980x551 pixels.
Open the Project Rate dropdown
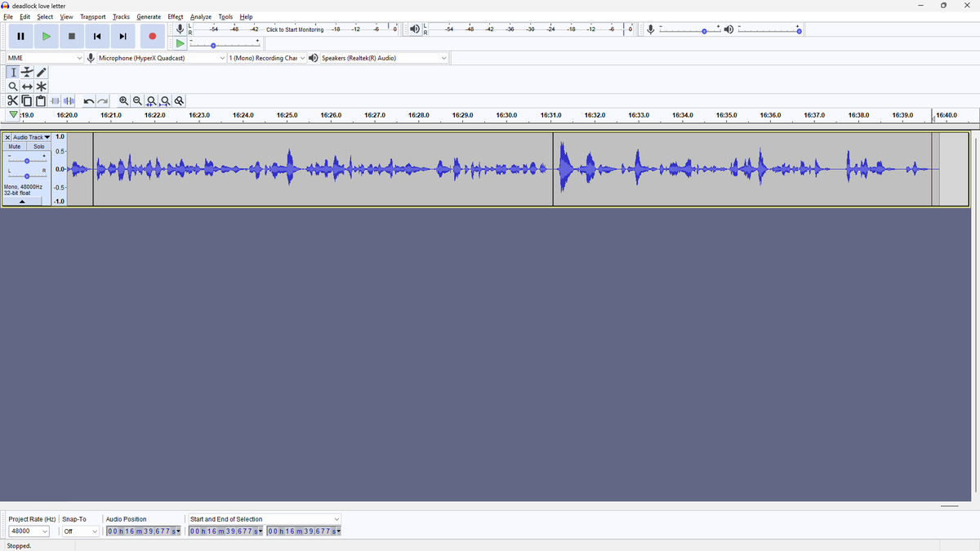pos(29,531)
